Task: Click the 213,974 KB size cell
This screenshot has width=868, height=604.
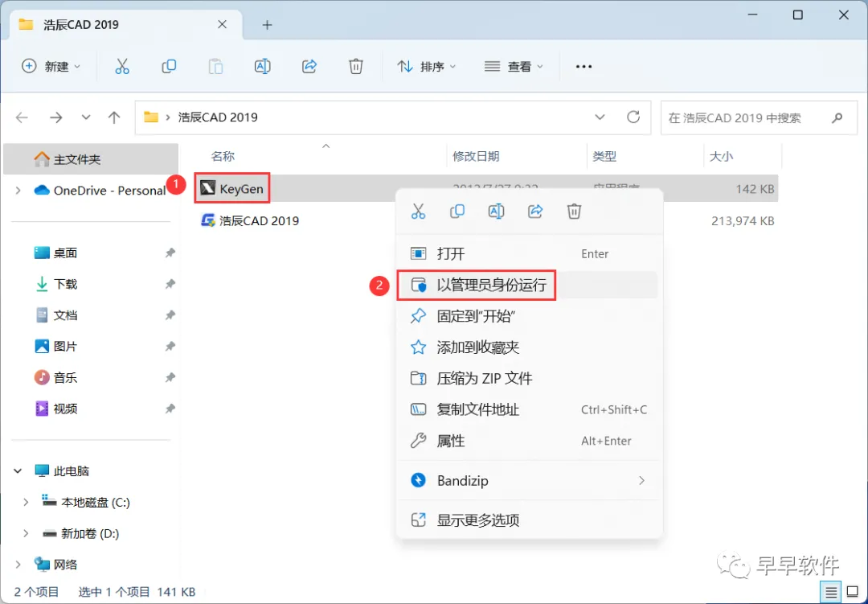Action: [x=743, y=221]
